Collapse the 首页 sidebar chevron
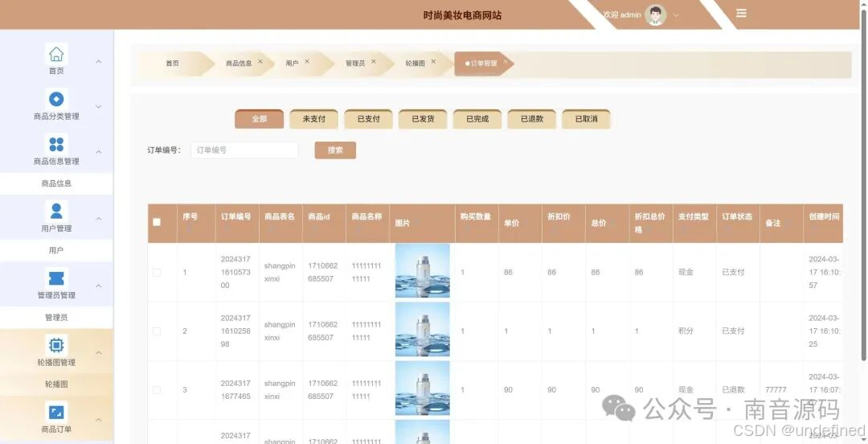This screenshot has width=868, height=444. (99, 61)
